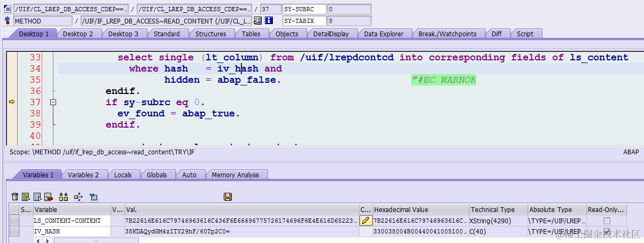Switch to the DetailDisplay tab
This screenshot has width=644, height=243.
[x=331, y=34]
